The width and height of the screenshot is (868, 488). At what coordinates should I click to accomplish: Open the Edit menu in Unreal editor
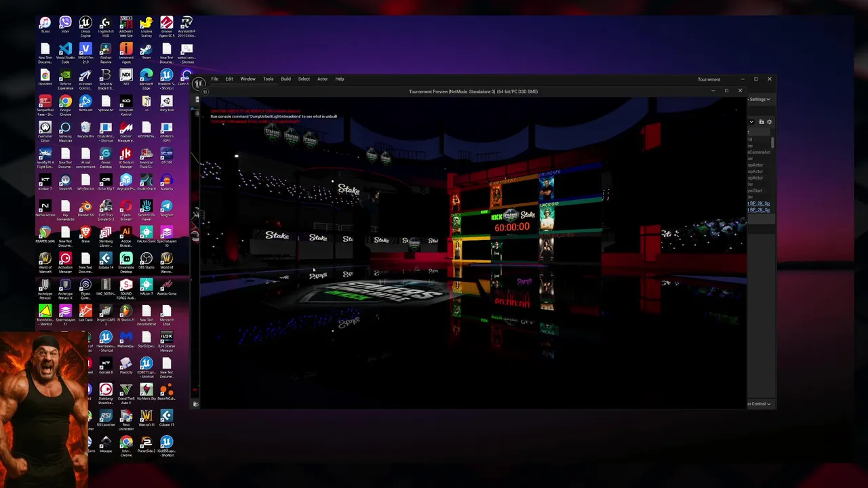(x=229, y=79)
